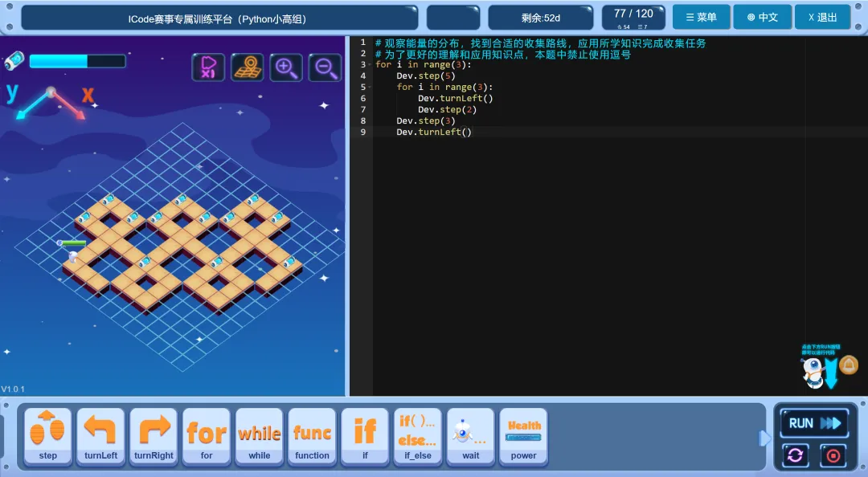Screen dimensions: 868x477
Task: Click line number 3 in gutter
Action: click(x=363, y=65)
